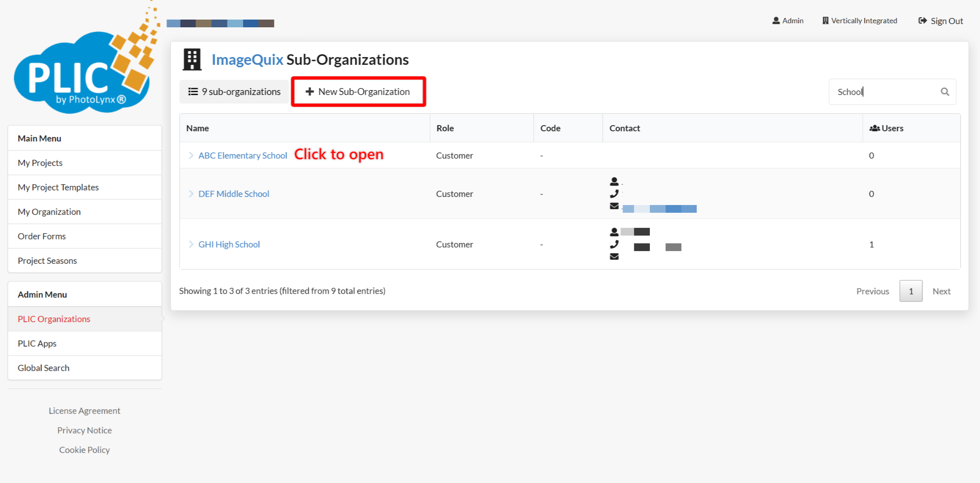Sort table by Code column header
Image resolution: width=980 pixels, height=483 pixels.
coord(568,128)
